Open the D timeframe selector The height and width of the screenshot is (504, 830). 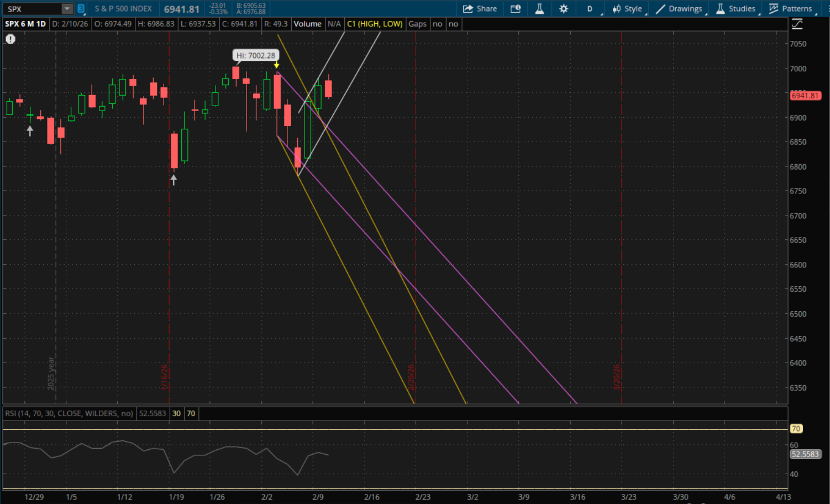pyautogui.click(x=590, y=9)
